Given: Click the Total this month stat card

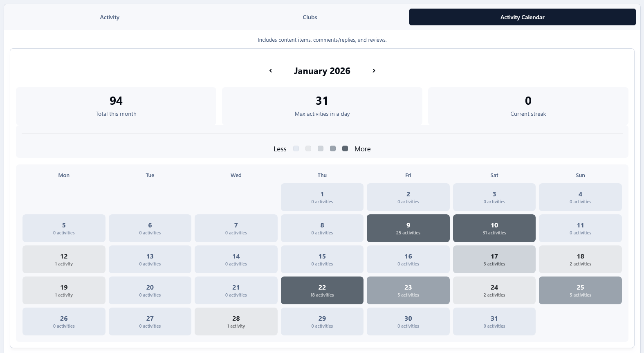Looking at the screenshot, I should pos(116,106).
